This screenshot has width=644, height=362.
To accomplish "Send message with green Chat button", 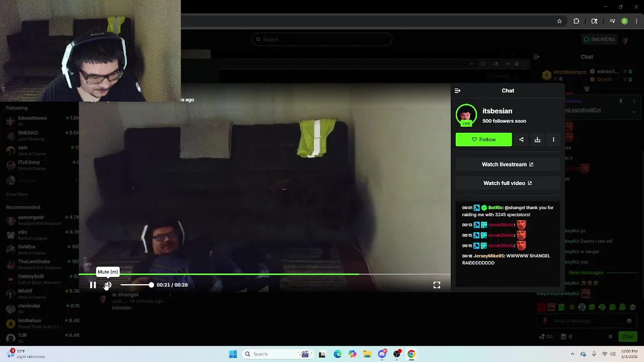I will pyautogui.click(x=628, y=337).
